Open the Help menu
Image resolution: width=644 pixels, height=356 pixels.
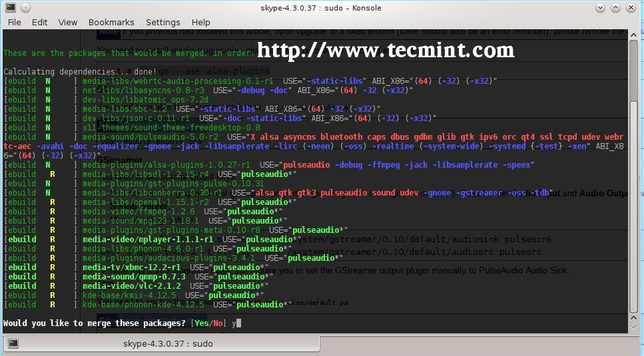pyautogui.click(x=201, y=22)
